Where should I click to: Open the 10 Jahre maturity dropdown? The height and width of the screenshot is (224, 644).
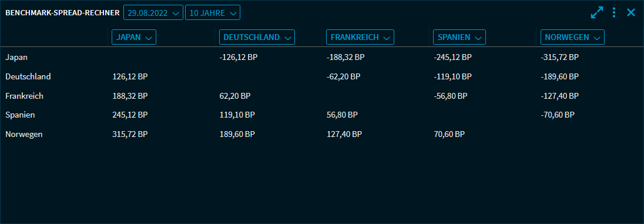click(213, 13)
